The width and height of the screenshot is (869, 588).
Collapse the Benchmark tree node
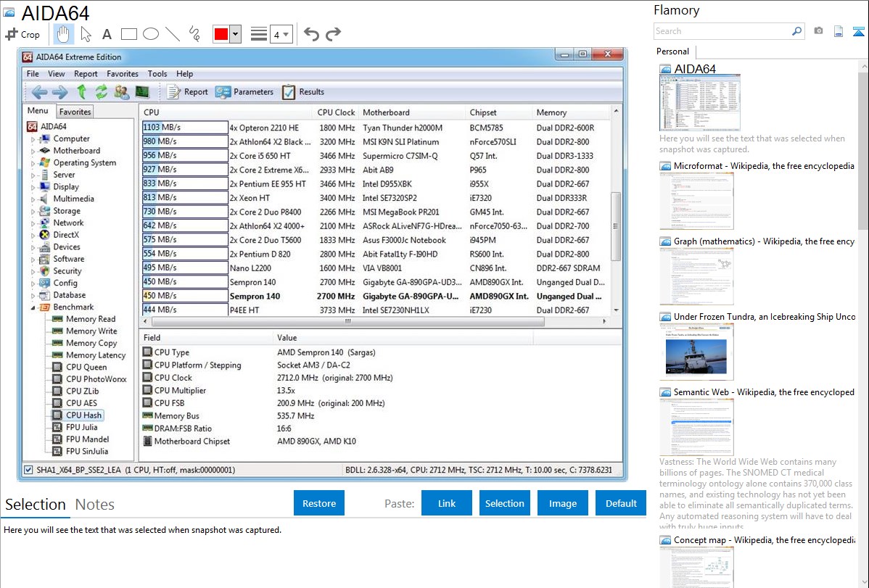click(x=33, y=307)
